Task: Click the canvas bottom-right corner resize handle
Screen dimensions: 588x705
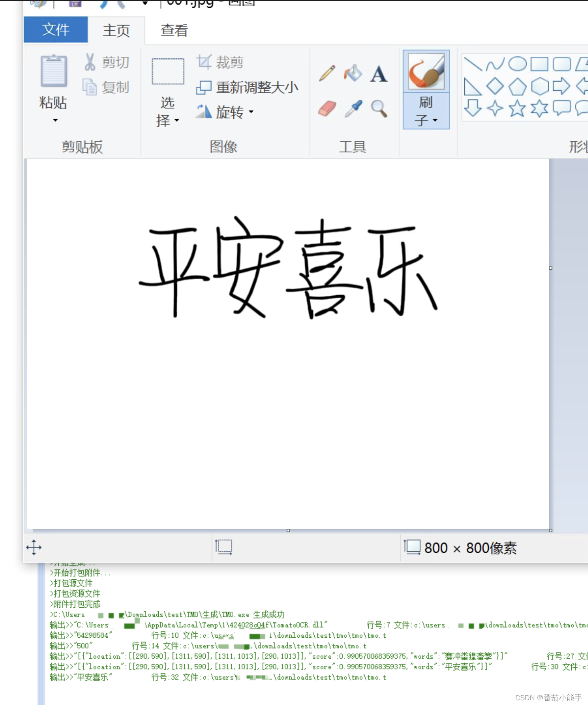Action: [x=551, y=531]
